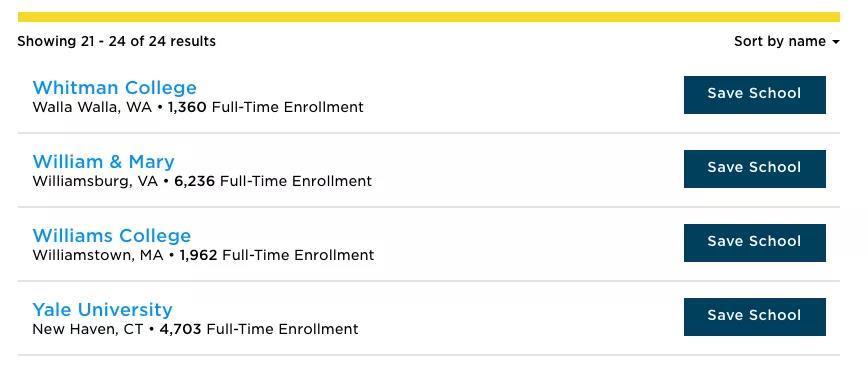Click the yellow horizontal bar at top
This screenshot has width=868, height=374.
[428, 17]
